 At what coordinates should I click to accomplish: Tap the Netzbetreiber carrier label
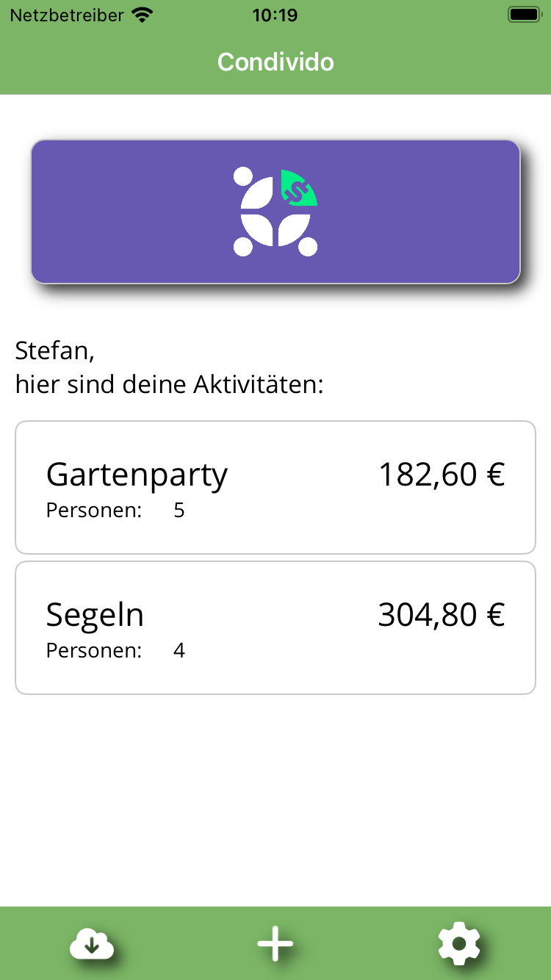point(67,15)
